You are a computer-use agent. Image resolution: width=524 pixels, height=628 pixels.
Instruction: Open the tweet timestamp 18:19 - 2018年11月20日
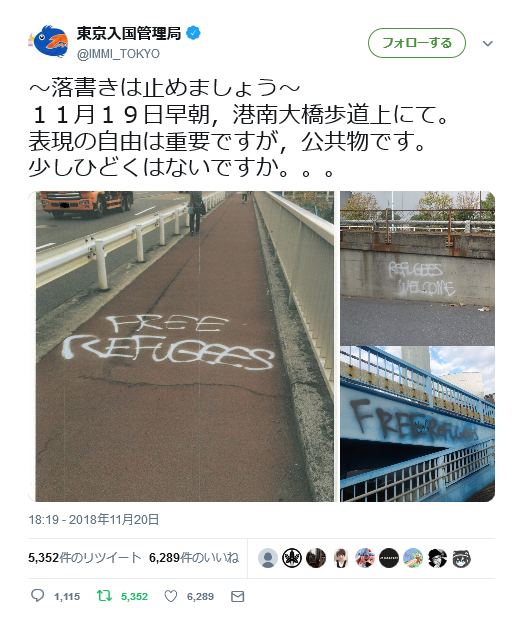[x=94, y=519]
